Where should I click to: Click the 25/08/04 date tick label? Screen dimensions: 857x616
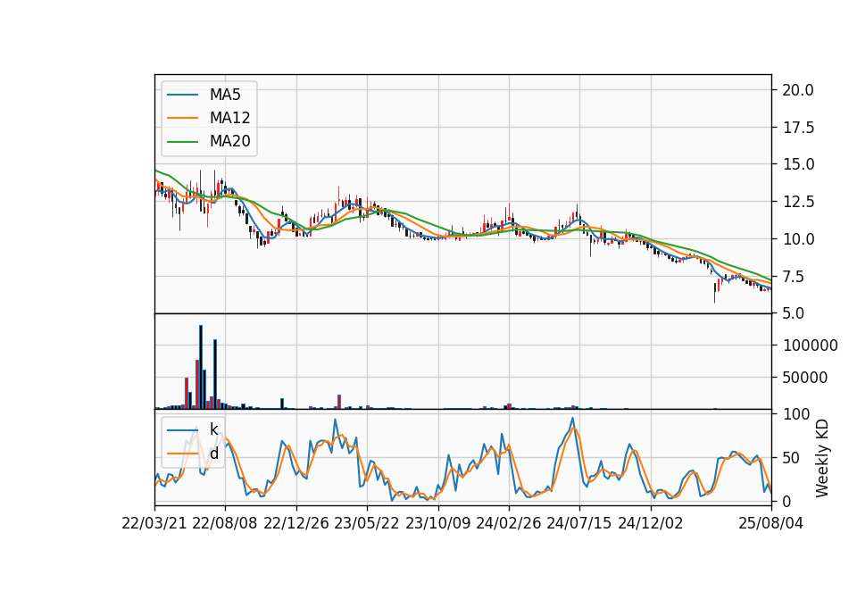[x=771, y=523]
